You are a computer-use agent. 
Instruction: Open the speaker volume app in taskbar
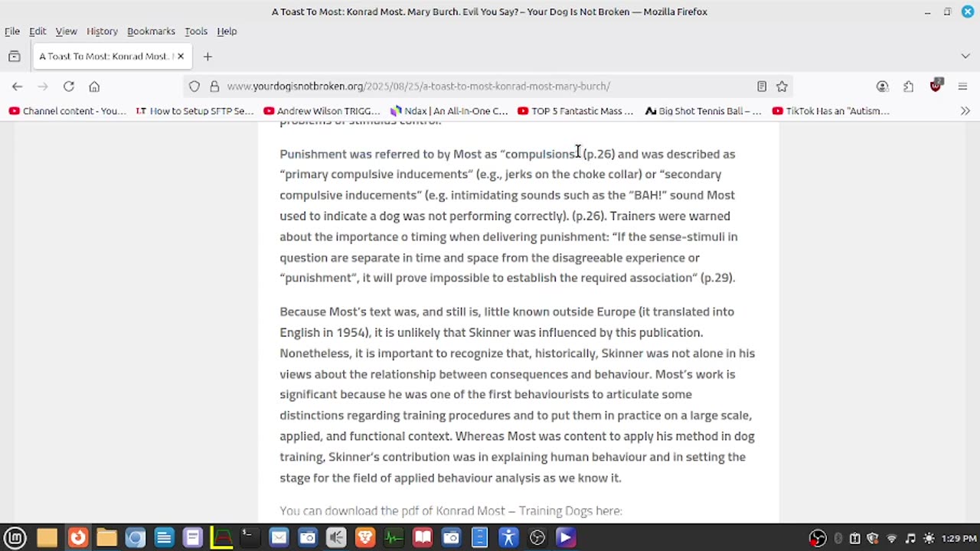pyautogui.click(x=336, y=538)
